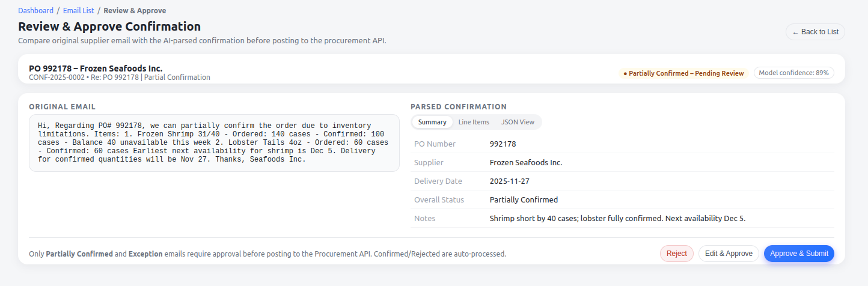Image resolution: width=868 pixels, height=286 pixels.
Task: Click the Edit & Approve button
Action: coord(729,254)
